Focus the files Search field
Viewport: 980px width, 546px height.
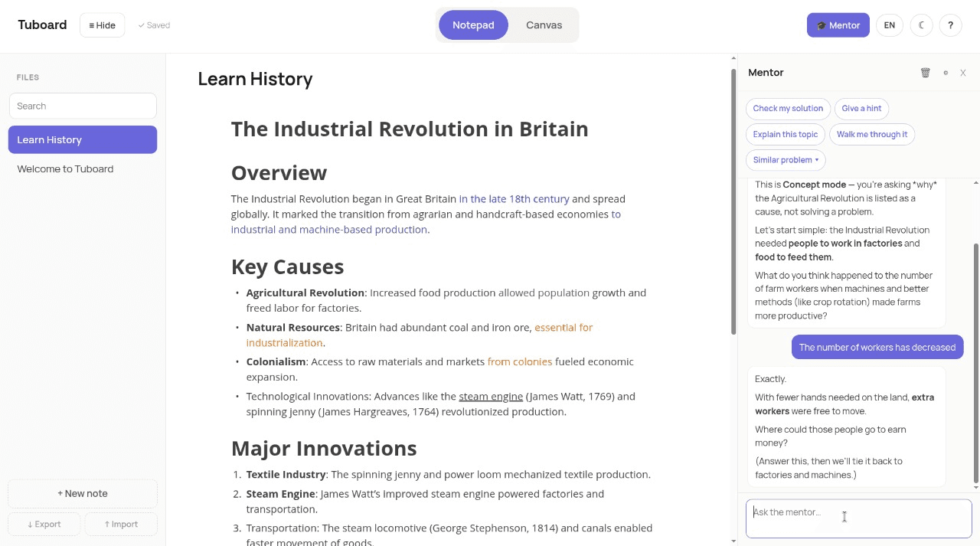(x=83, y=106)
